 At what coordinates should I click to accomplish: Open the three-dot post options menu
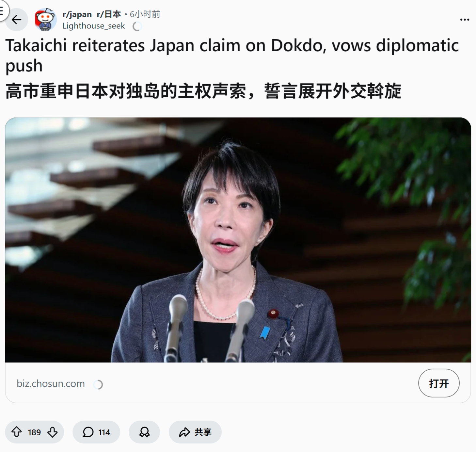pyautogui.click(x=465, y=20)
